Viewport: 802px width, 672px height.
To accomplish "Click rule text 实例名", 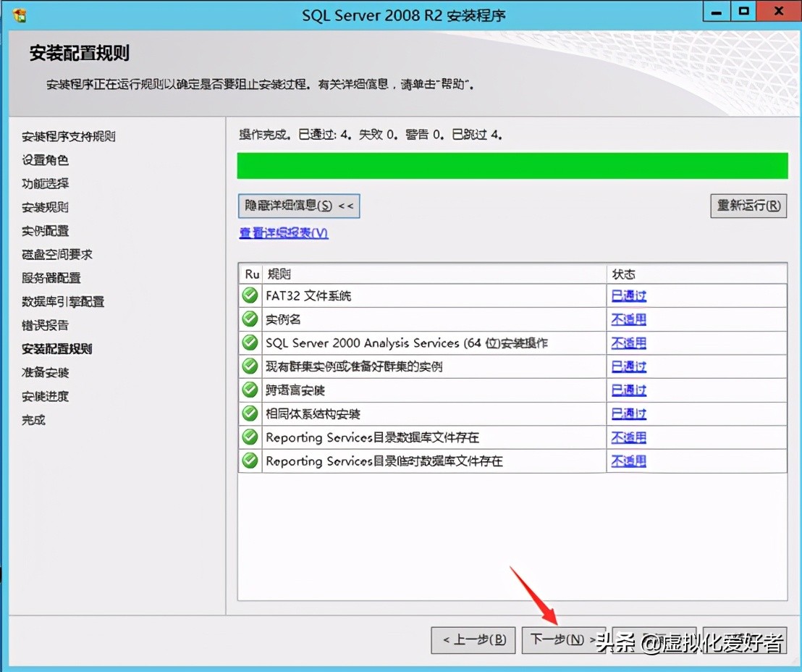I will [x=283, y=319].
